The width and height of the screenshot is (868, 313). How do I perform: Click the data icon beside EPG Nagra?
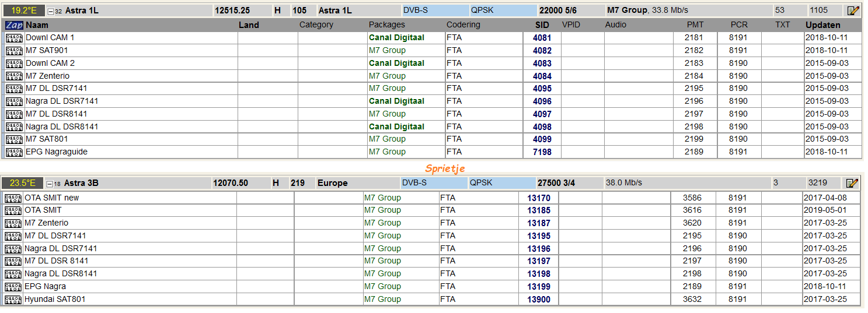coord(13,287)
